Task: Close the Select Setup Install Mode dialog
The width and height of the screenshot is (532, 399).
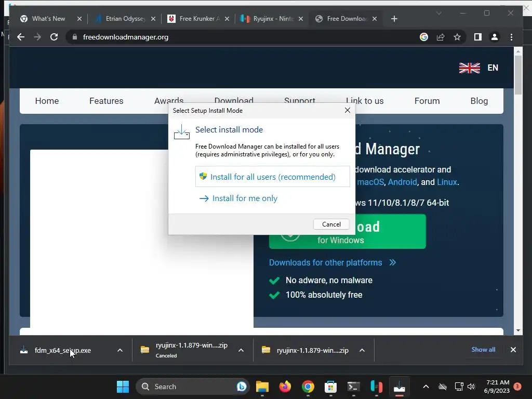Action: pyautogui.click(x=348, y=110)
